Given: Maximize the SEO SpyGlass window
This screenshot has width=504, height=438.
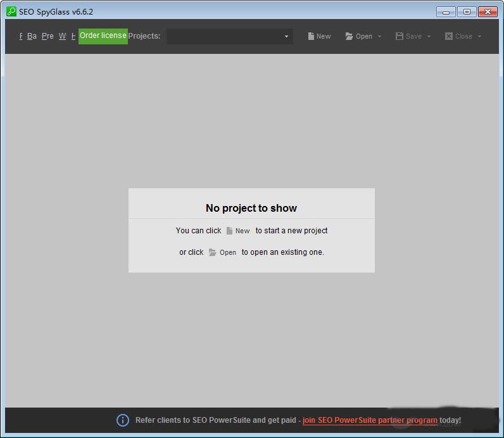Looking at the screenshot, I should pyautogui.click(x=467, y=12).
